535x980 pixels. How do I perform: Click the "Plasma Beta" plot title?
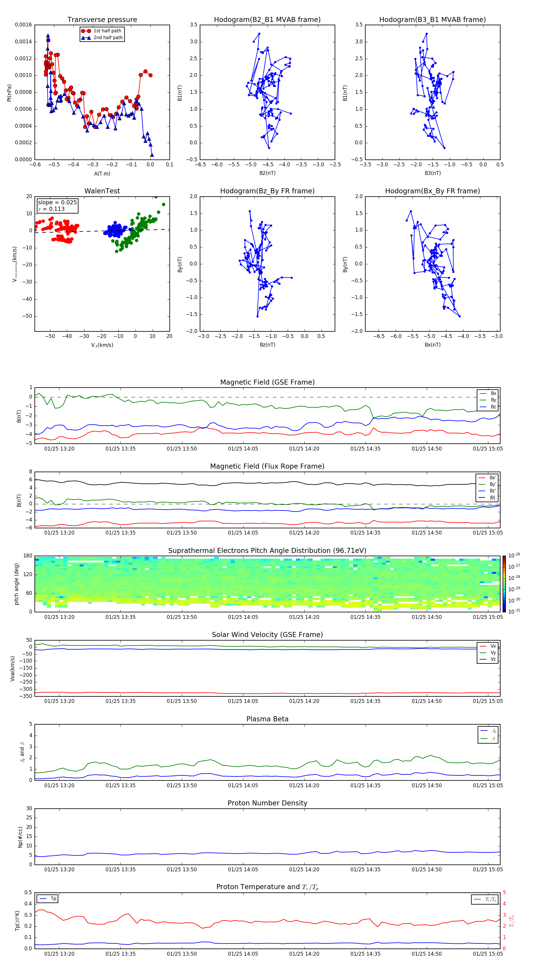267,719
